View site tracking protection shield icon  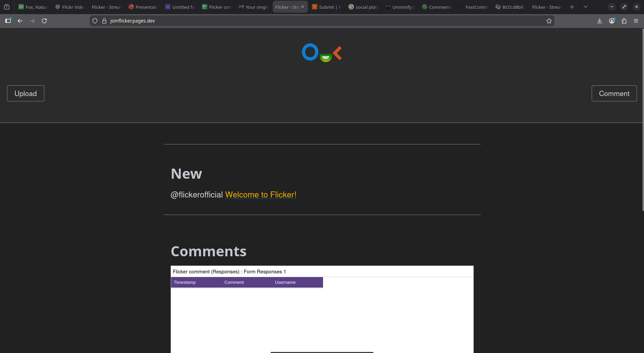[95, 21]
